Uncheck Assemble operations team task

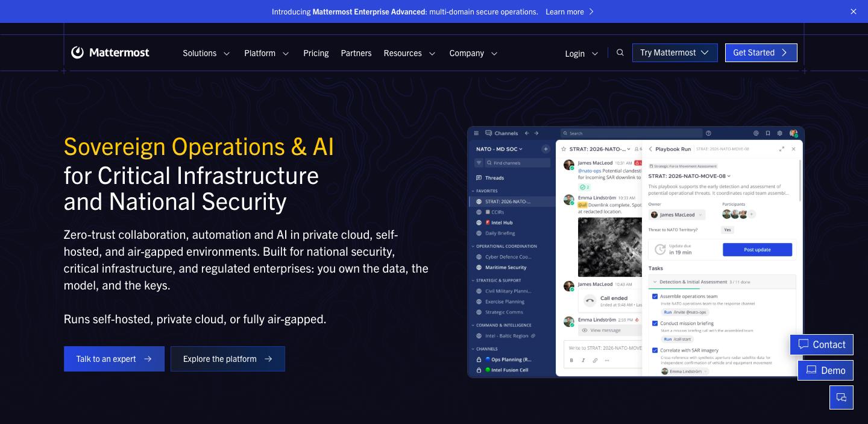(655, 296)
